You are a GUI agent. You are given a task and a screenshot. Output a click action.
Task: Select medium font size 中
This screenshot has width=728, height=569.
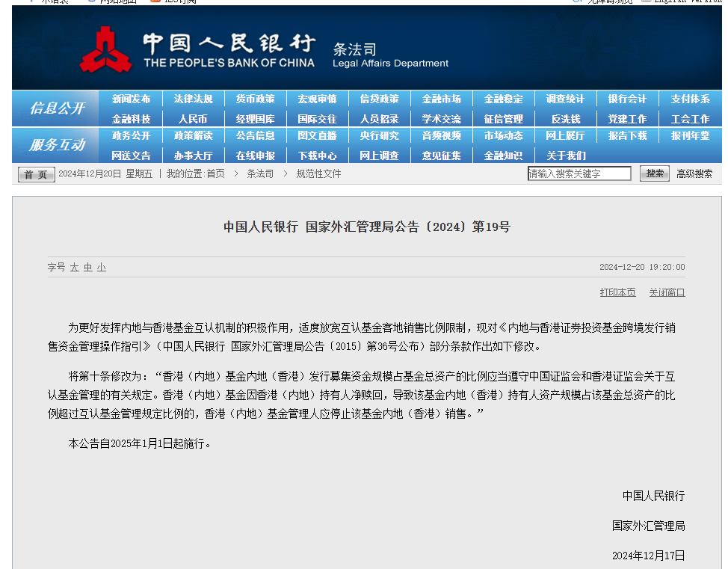click(x=87, y=267)
